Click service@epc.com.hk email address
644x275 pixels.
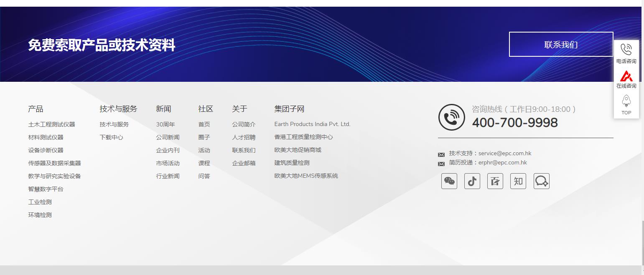(505, 153)
